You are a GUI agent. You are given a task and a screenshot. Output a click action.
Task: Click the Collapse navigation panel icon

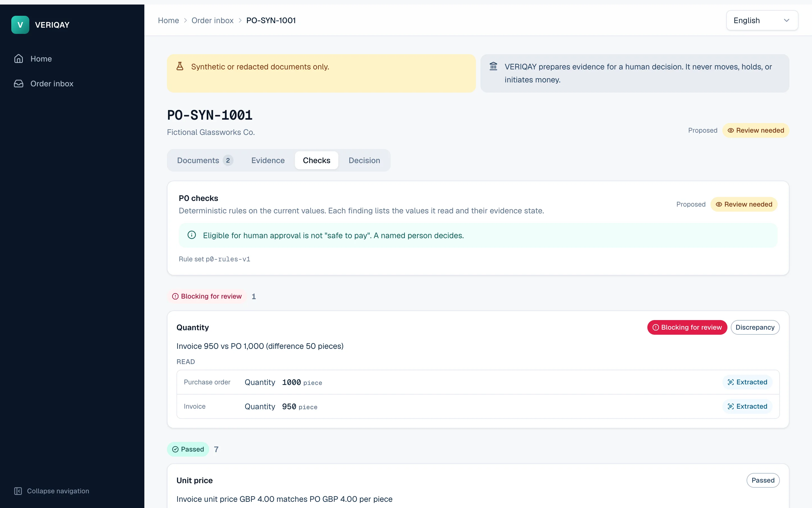tap(18, 491)
